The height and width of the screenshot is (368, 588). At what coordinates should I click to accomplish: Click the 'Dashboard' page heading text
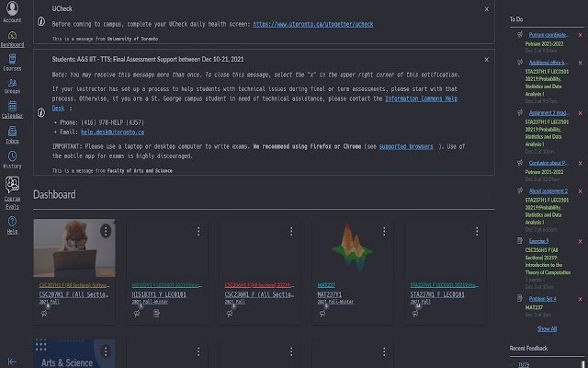(54, 194)
